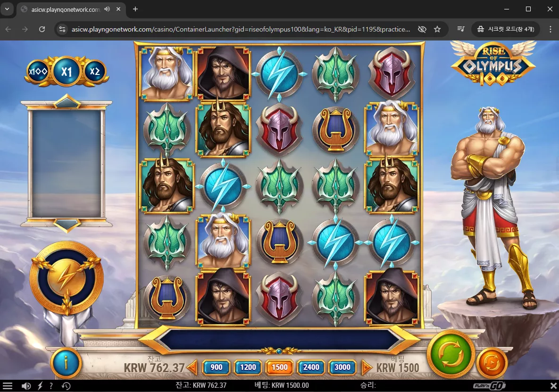The width and height of the screenshot is (559, 392).
Task: Click the helmet symbol in the top row
Action: click(x=392, y=73)
